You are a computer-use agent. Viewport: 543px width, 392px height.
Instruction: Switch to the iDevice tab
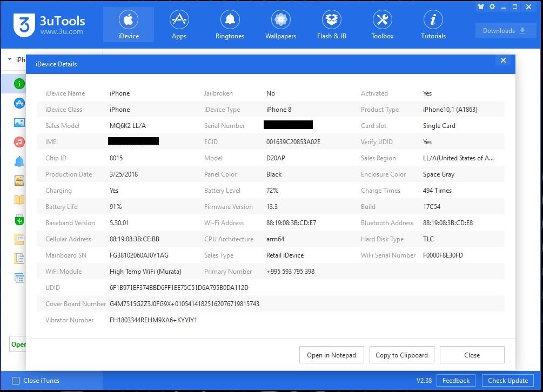(128, 25)
